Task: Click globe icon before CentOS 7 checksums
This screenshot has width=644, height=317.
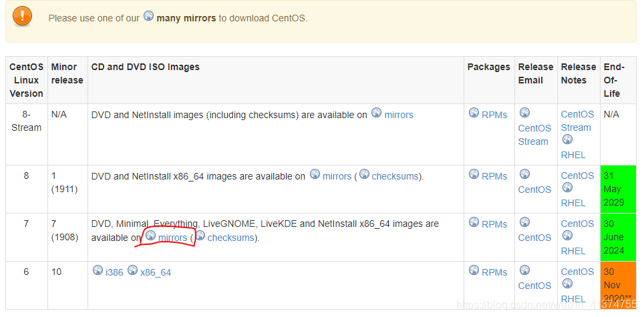Action: (x=200, y=236)
